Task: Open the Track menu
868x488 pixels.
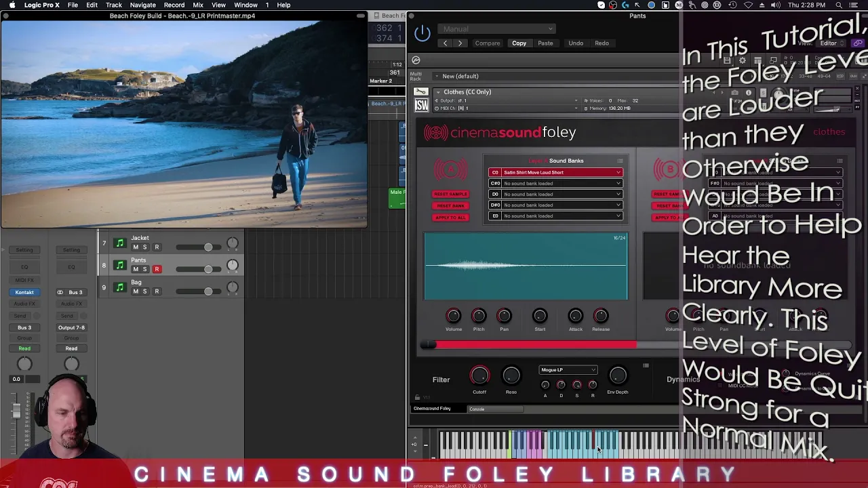Action: point(113,5)
